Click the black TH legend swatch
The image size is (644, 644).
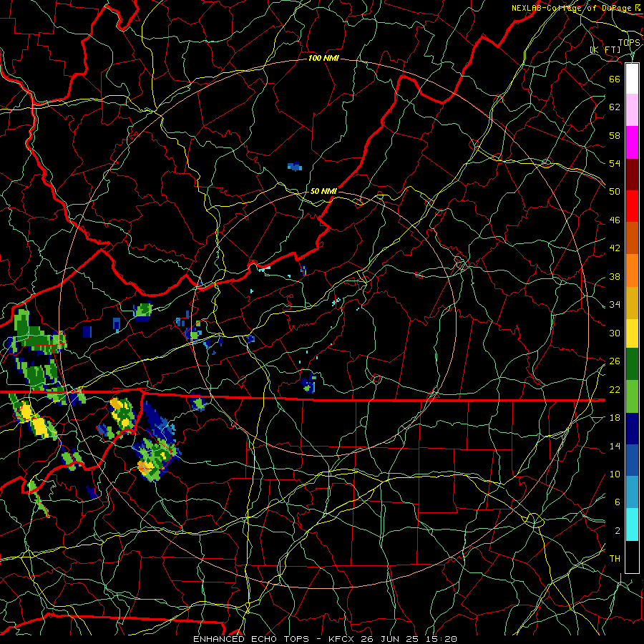tap(632, 557)
